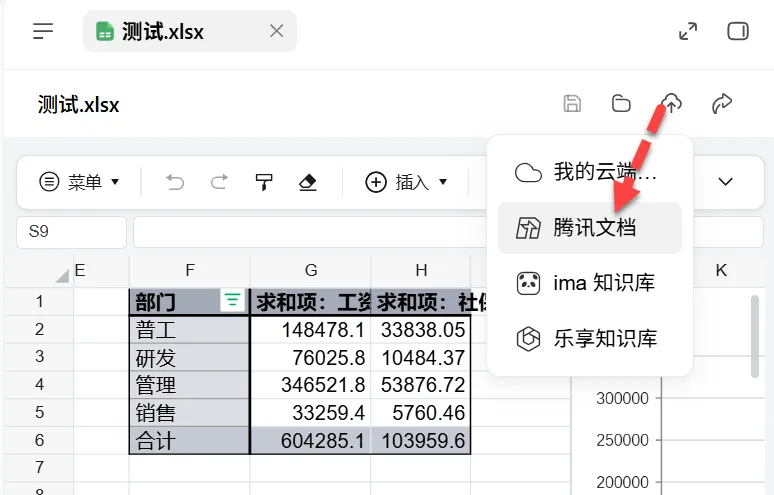This screenshot has height=495, width=774.
Task: Click the select-all corner triangle
Action: pyautogui.click(x=62, y=275)
